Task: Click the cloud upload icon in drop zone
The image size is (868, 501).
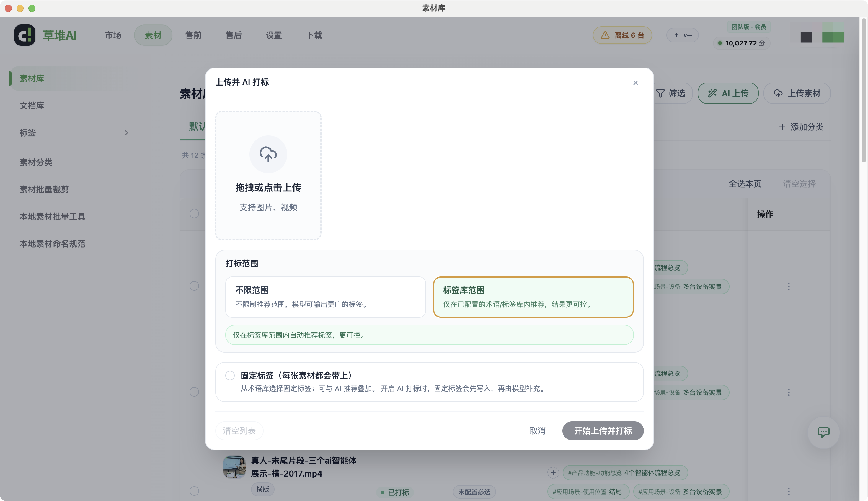Action: tap(268, 154)
